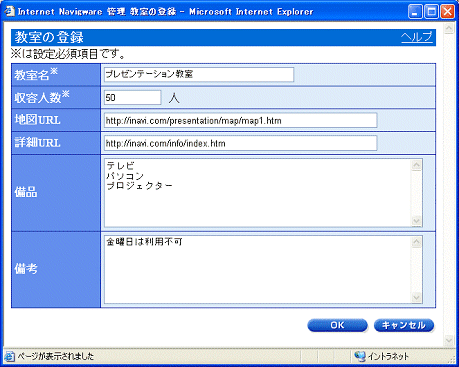Screen dimensions: 459x367
Task: Click the page status icon in status bar
Action: pyautogui.click(x=10, y=356)
